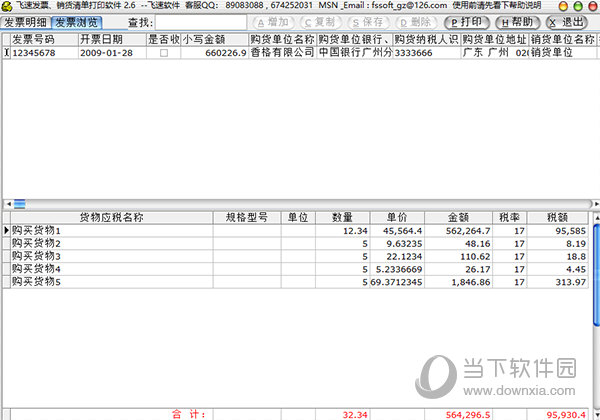Click the 保存 save button

click(368, 23)
